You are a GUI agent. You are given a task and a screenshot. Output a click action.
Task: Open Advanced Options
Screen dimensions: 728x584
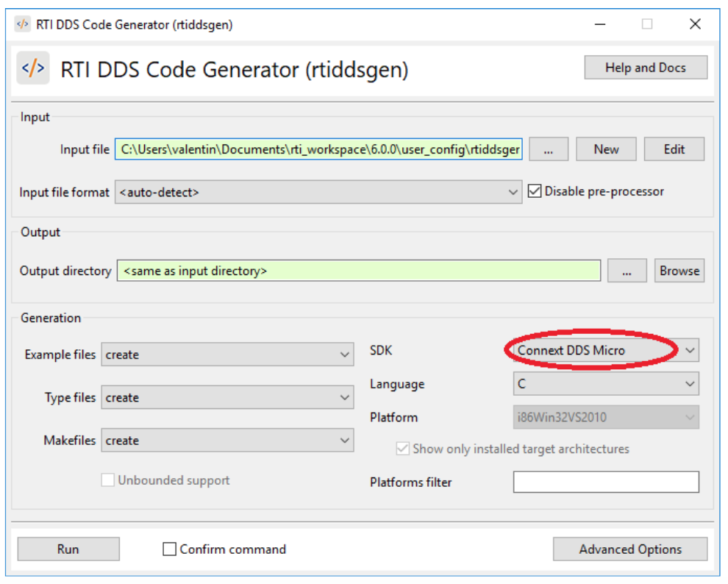click(629, 549)
